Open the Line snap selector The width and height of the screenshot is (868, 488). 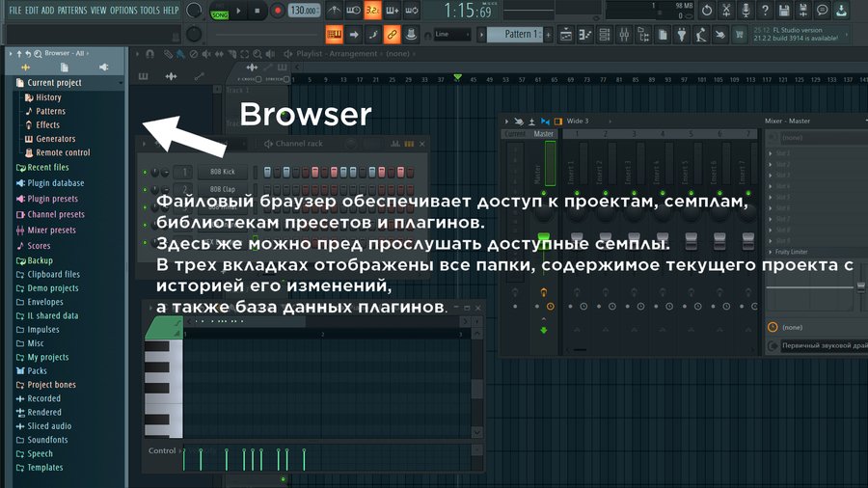(x=451, y=35)
